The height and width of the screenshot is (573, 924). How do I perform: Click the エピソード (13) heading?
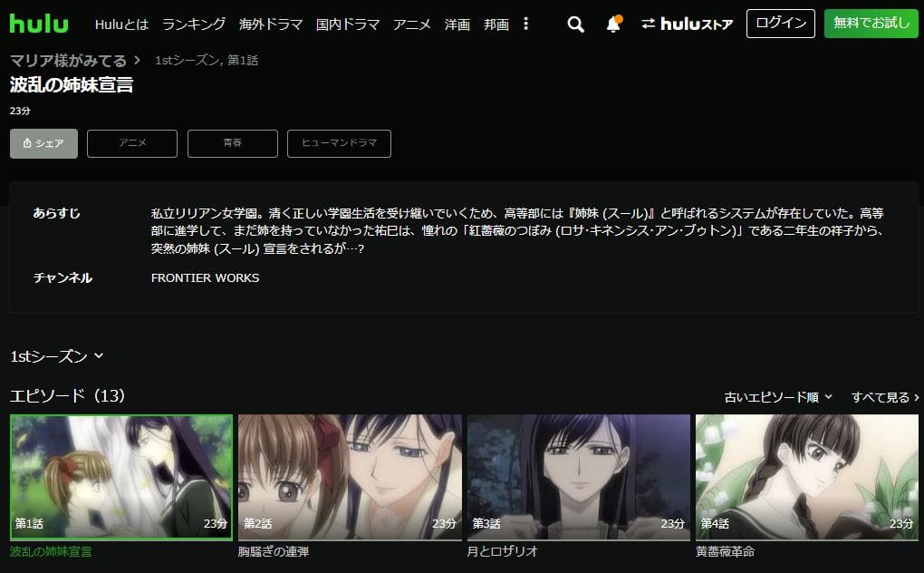[x=67, y=395]
